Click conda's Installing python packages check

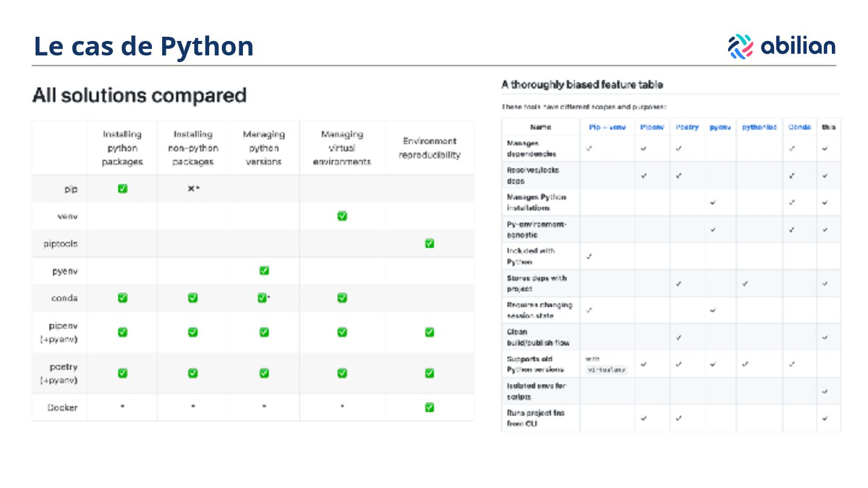pos(122,298)
